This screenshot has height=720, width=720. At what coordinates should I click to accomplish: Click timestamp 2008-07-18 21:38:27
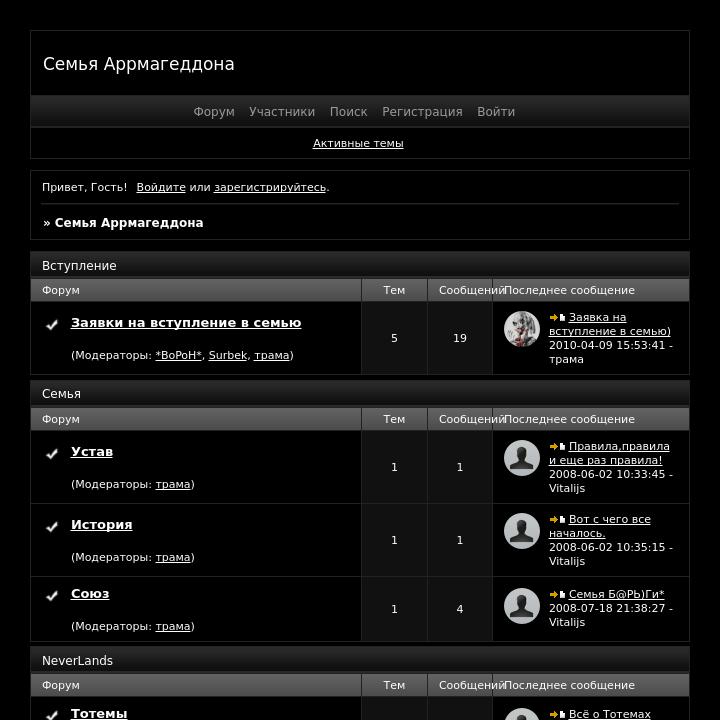607,608
